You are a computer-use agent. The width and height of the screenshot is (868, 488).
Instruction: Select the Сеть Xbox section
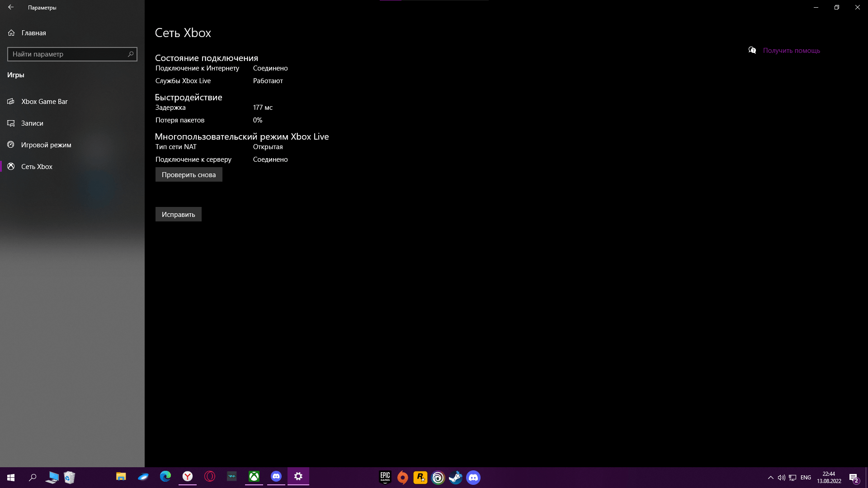(x=72, y=167)
